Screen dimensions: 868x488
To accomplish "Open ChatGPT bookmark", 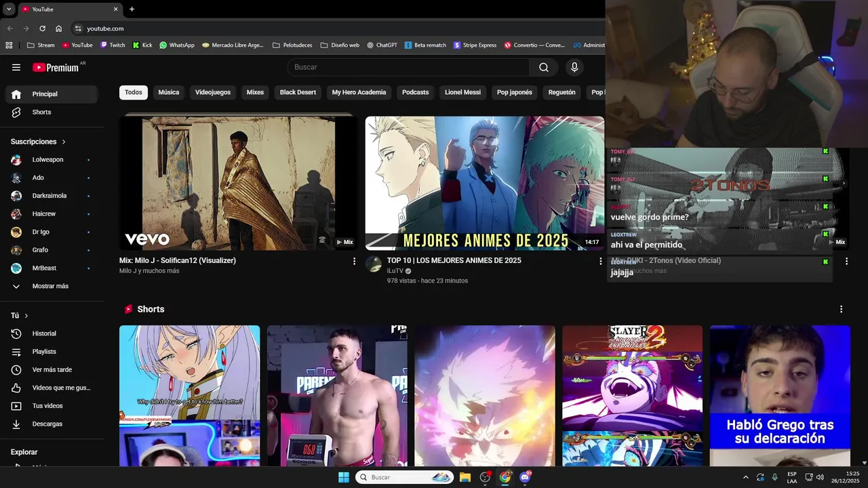I will pyautogui.click(x=382, y=45).
